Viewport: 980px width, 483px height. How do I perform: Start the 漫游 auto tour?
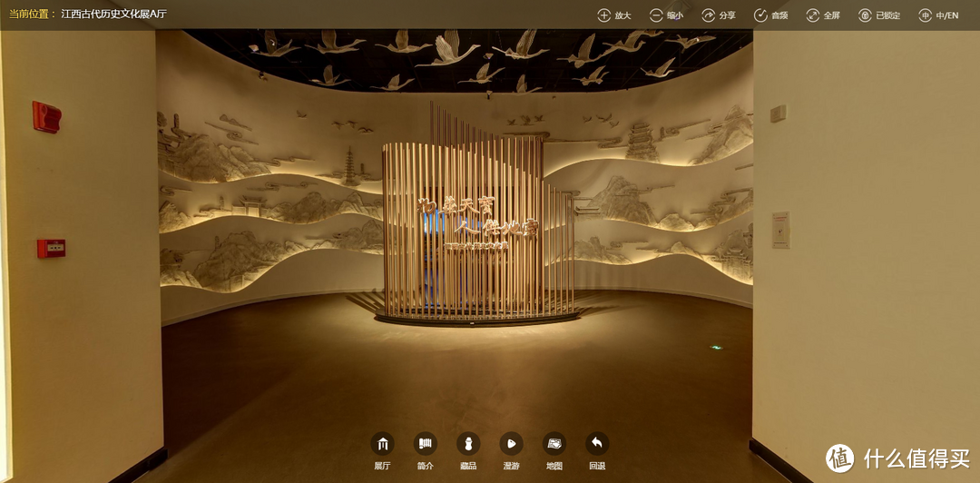click(x=511, y=443)
